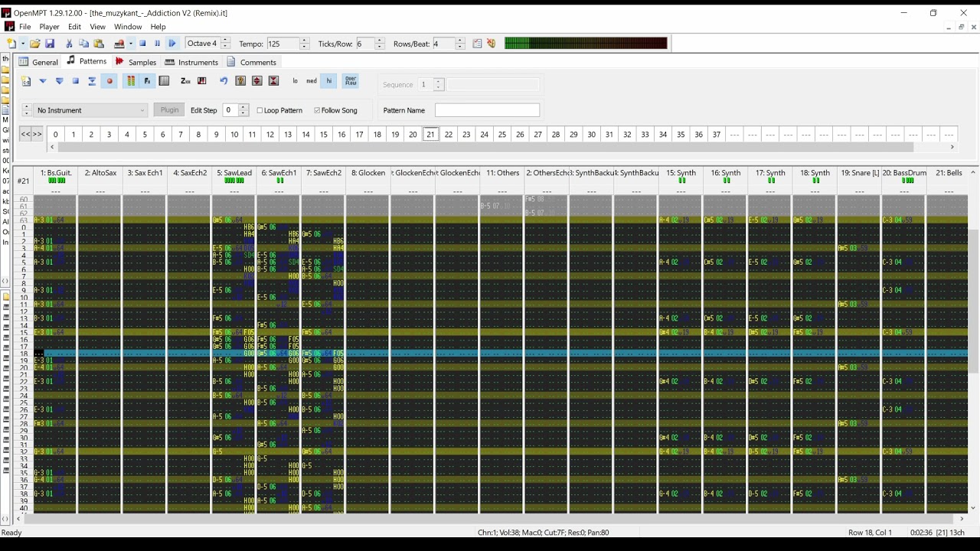Screen dimensions: 980x551
Task: Open the Zxx macro configuration
Action: click(185, 81)
